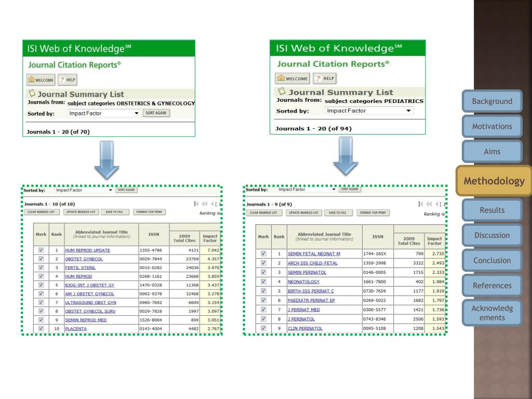Screen dimensions: 532x399
Task: Open the Methodology section
Action: [494, 181]
